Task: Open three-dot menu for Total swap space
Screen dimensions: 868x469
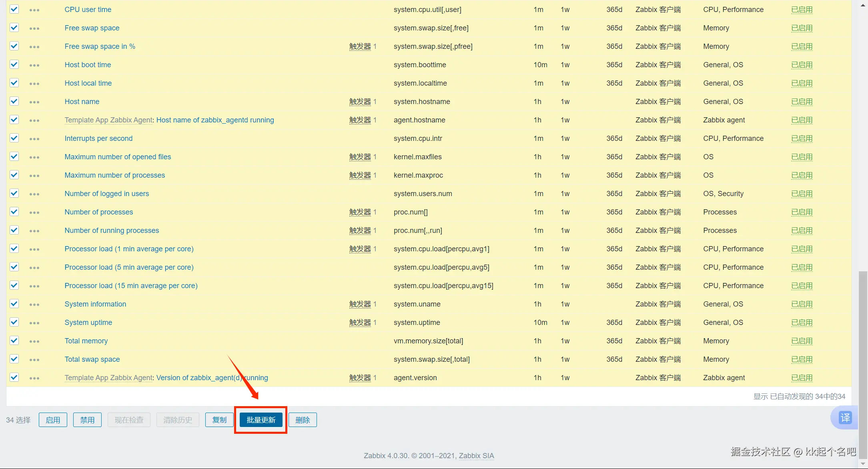Action: point(34,360)
